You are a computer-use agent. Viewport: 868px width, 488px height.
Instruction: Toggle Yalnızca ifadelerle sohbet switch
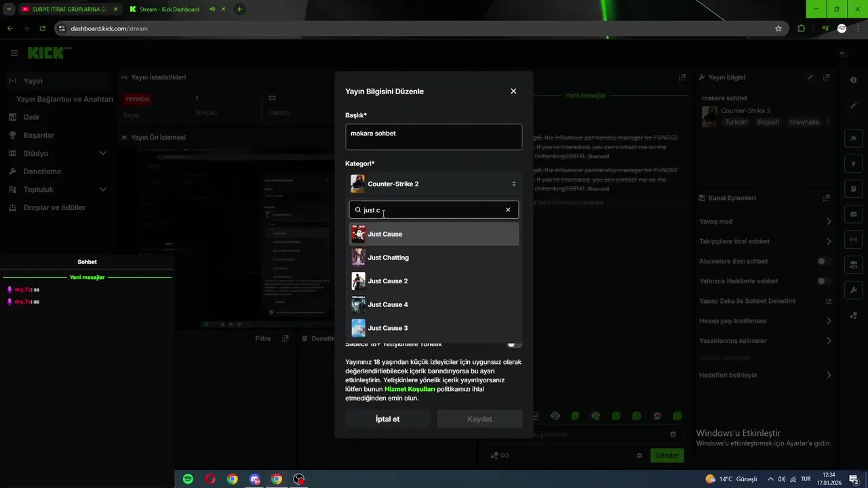823,281
